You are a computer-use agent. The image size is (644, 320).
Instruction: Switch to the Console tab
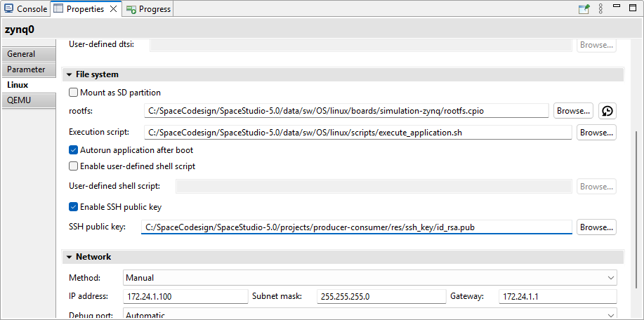(26, 9)
